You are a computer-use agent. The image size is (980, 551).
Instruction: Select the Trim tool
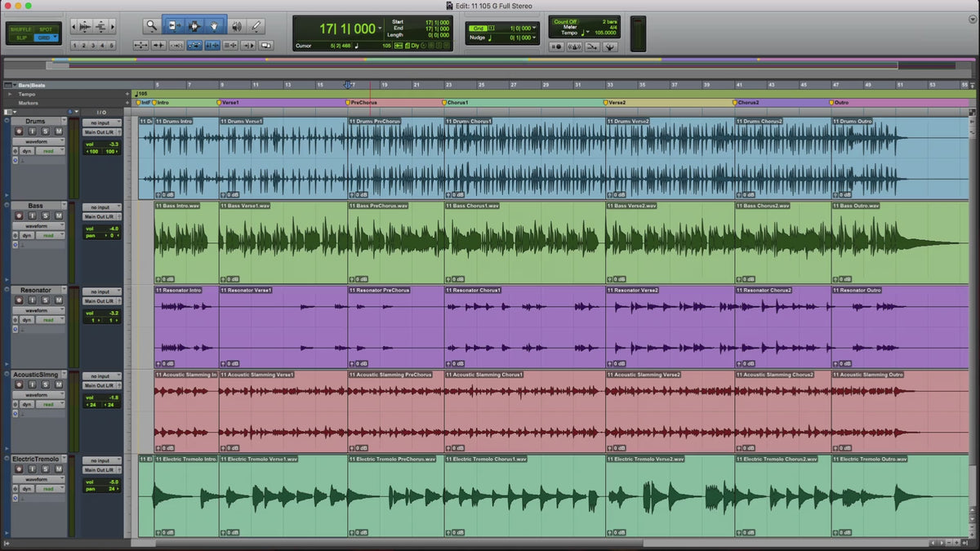173,26
